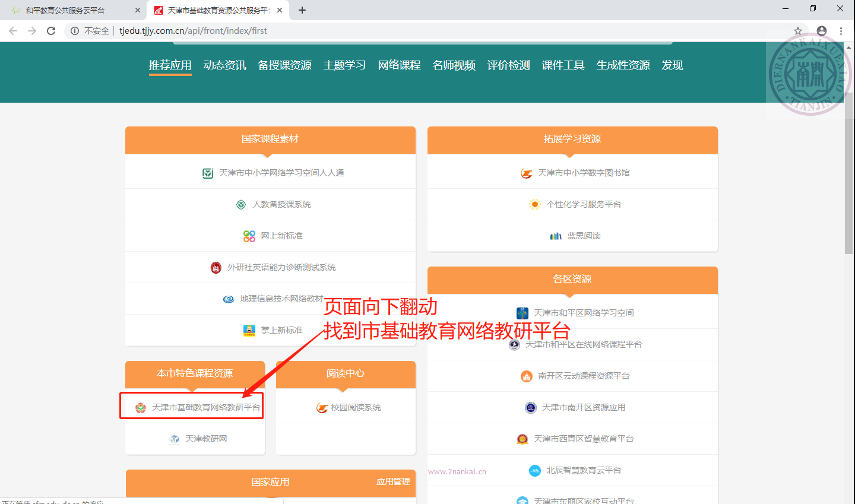Open the 天津市南开区资源应用 link
The image size is (855, 504).
(584, 407)
